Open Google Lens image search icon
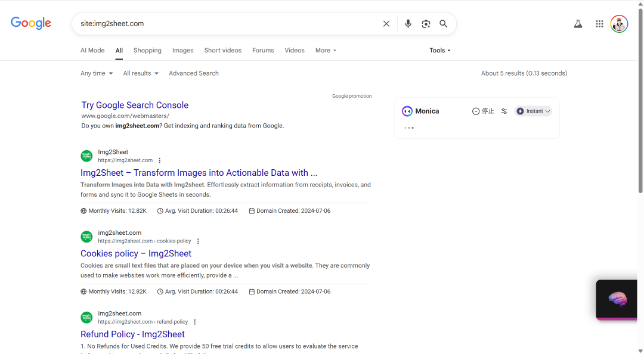 pos(426,24)
